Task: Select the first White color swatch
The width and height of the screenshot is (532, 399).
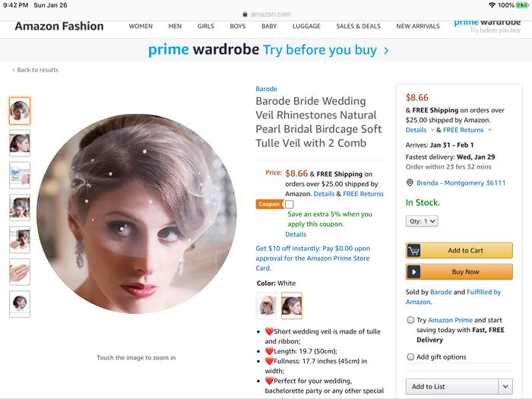Action: click(268, 305)
